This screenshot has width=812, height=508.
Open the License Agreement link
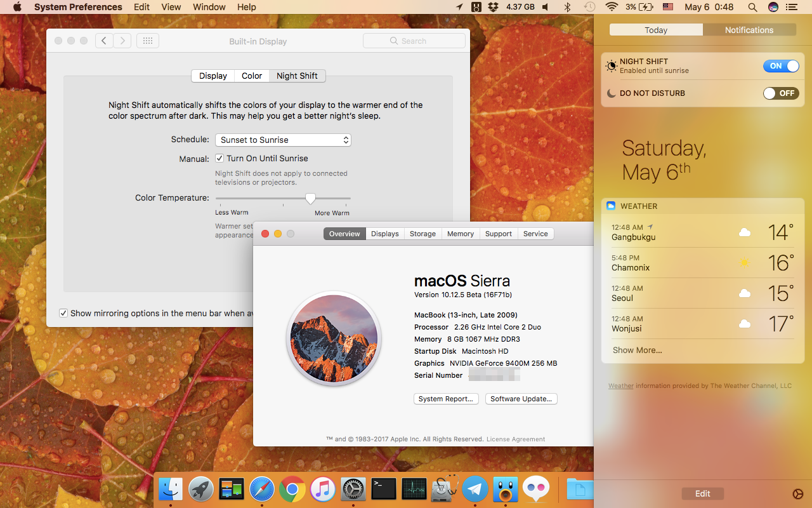pos(516,439)
